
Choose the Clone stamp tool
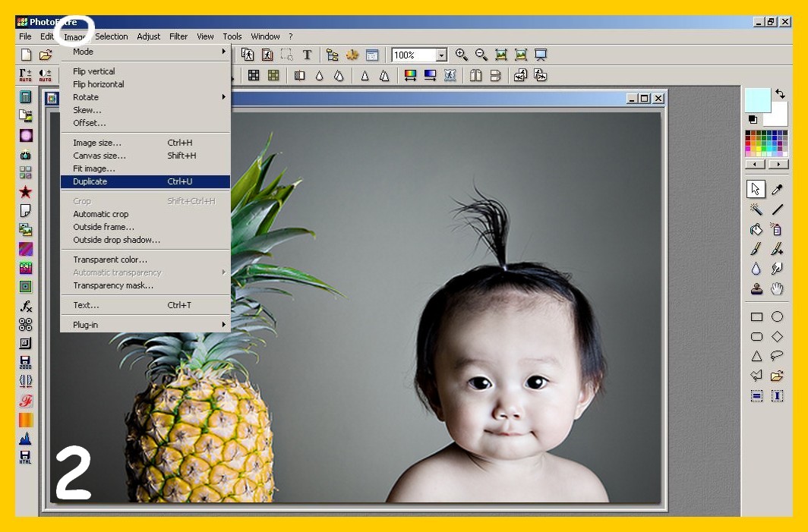tap(756, 288)
